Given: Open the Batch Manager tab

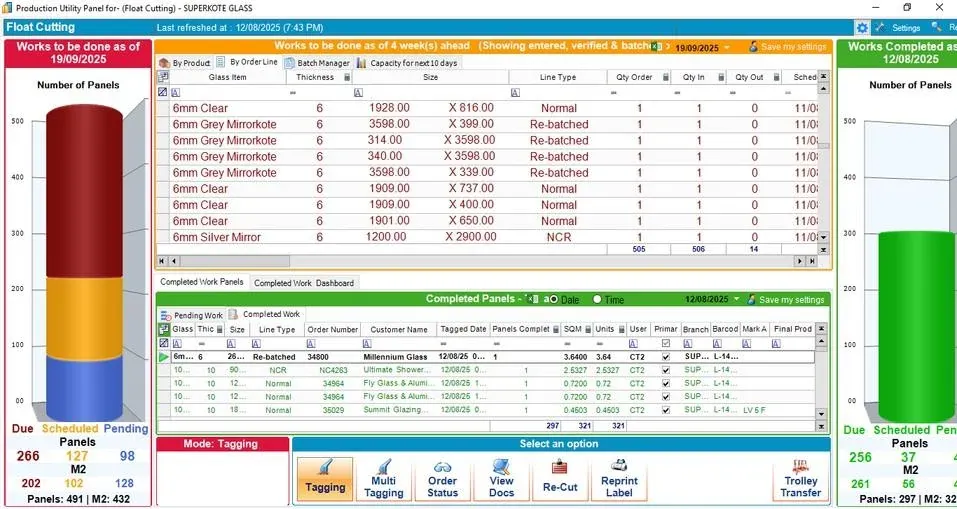Looking at the screenshot, I should 317,63.
